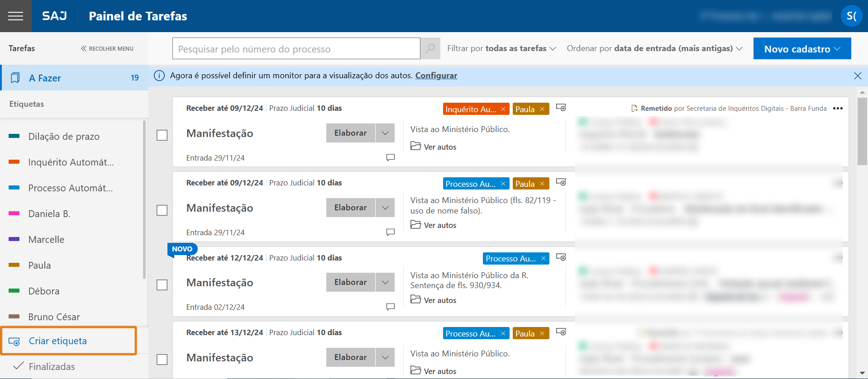
Task: Open the Finalizadas section
Action: tap(52, 366)
